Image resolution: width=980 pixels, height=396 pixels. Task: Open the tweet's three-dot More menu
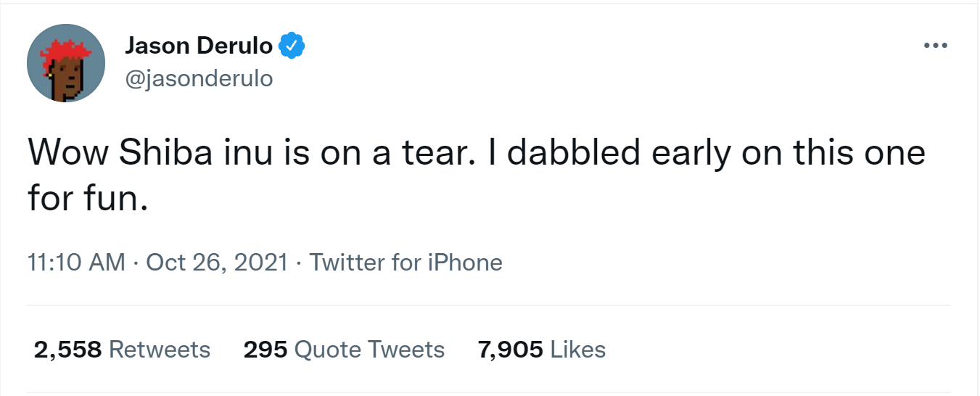coord(935,46)
